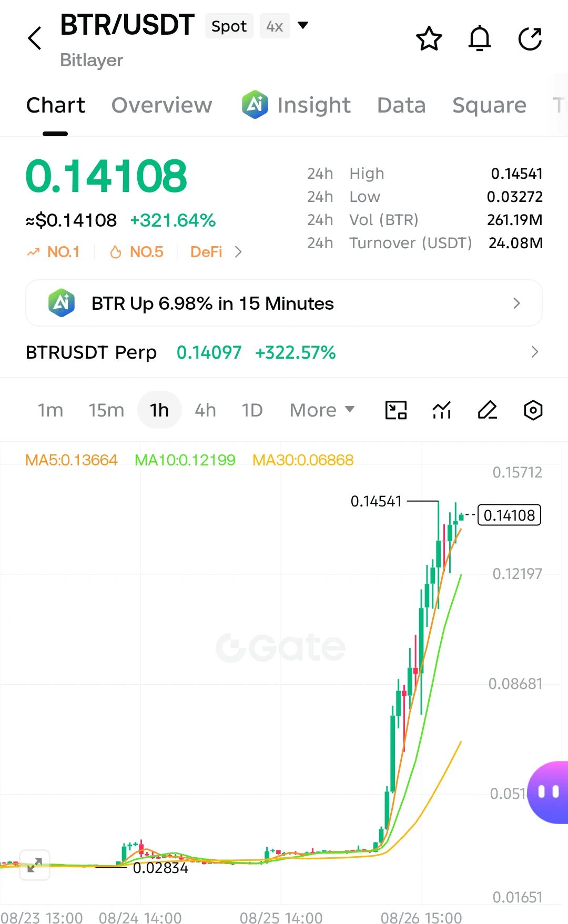
Task: Select the 1h timeframe
Action: point(159,410)
